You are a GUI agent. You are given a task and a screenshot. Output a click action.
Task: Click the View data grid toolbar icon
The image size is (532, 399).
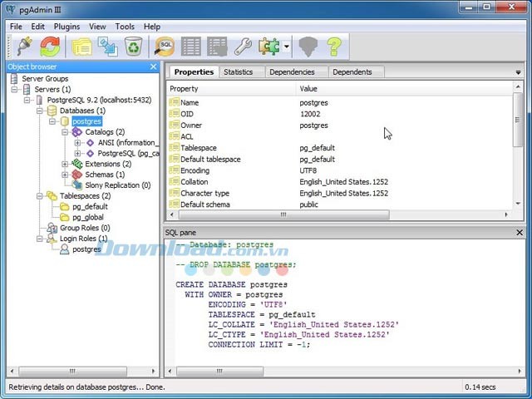[x=191, y=47]
